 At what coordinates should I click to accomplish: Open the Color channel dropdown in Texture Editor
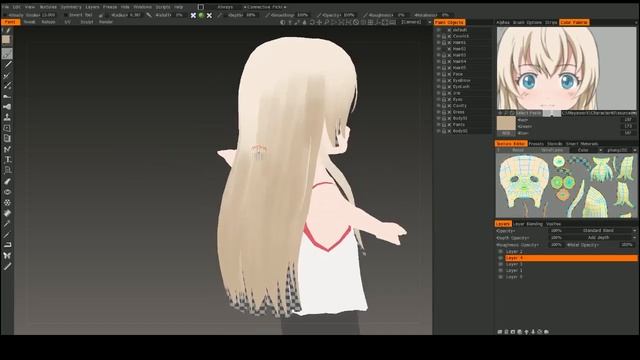click(x=586, y=150)
